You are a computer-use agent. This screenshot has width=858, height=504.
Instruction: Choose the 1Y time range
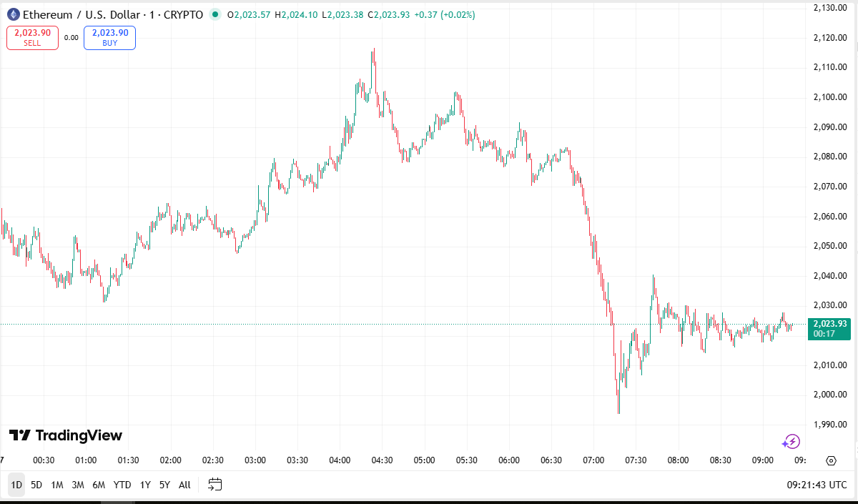point(145,485)
